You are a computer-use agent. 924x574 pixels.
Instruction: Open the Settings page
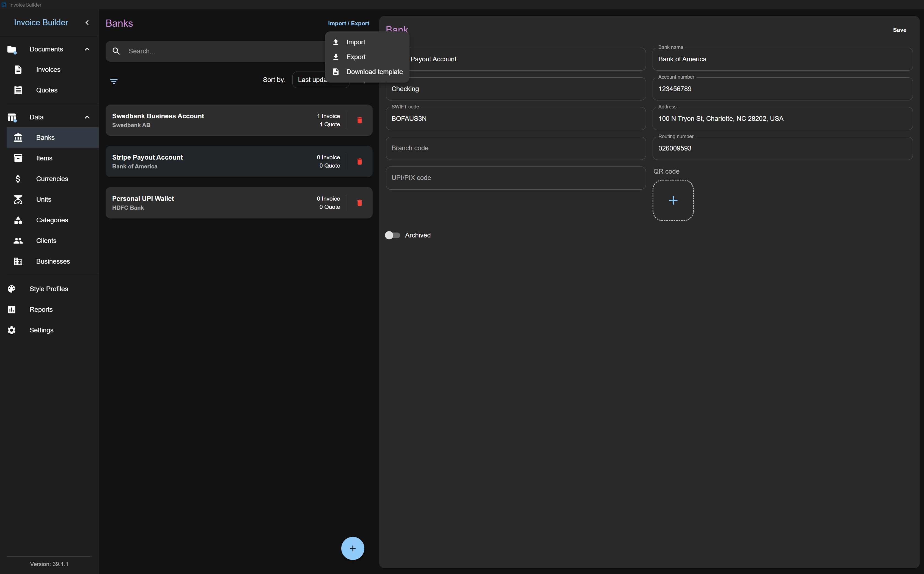(49, 330)
